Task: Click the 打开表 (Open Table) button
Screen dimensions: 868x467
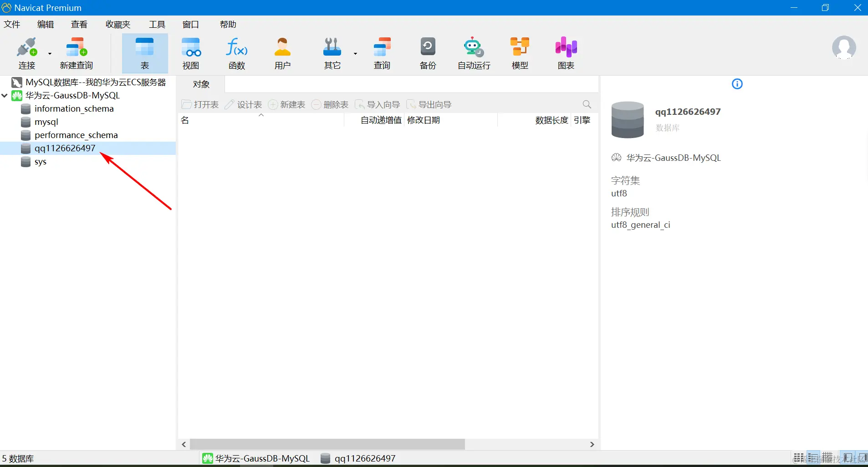Action: pos(200,105)
